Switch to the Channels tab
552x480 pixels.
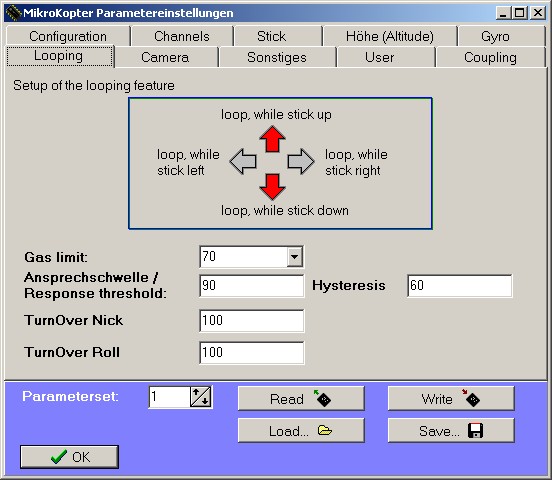coord(182,36)
